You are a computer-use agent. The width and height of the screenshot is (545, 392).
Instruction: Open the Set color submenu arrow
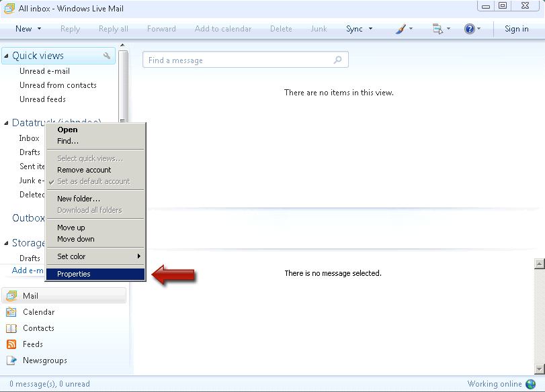(138, 256)
